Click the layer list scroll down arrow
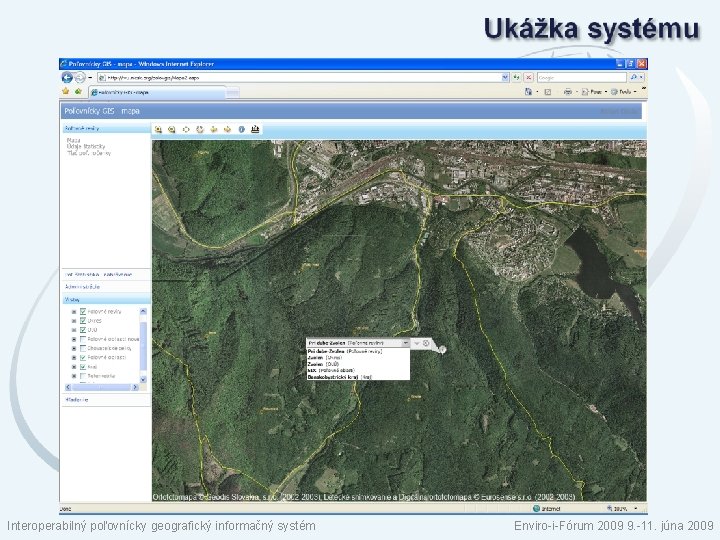The width and height of the screenshot is (720, 540). click(143, 379)
